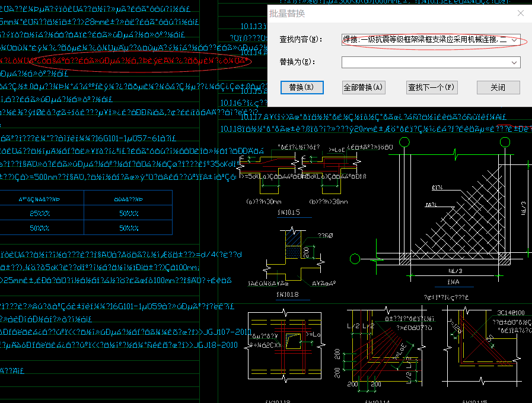Click the green circle at frame detail's left

[x=355, y=259]
